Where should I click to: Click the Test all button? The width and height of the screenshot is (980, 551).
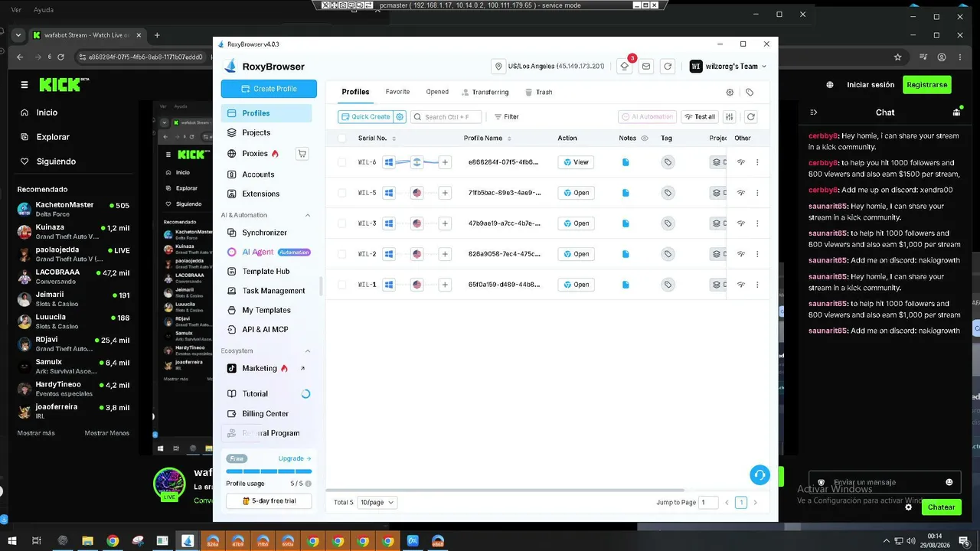(x=699, y=117)
